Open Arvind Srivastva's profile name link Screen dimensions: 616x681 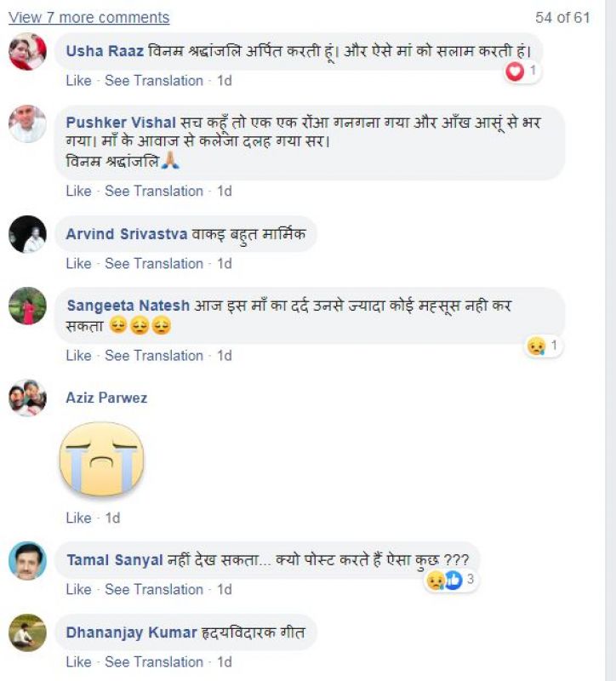point(126,234)
